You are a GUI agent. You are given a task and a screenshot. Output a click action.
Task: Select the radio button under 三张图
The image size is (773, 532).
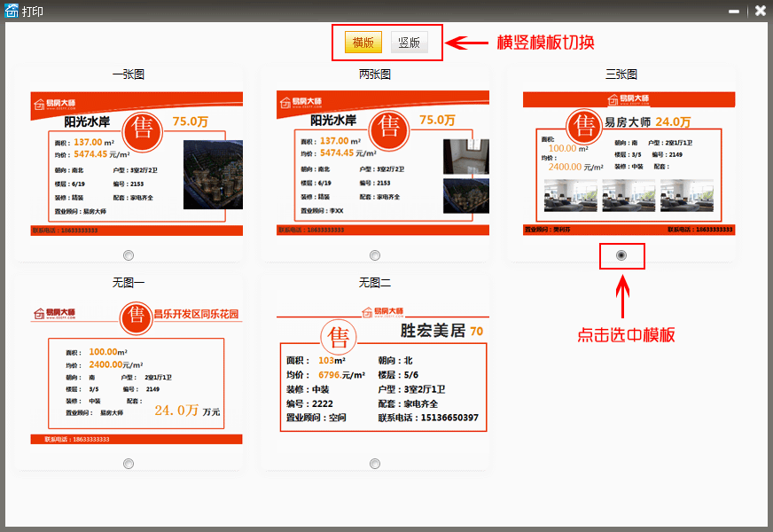pos(621,255)
